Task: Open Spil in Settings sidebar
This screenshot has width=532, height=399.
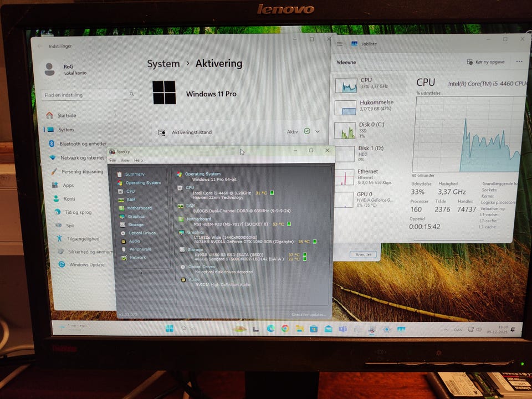Action: (70, 226)
